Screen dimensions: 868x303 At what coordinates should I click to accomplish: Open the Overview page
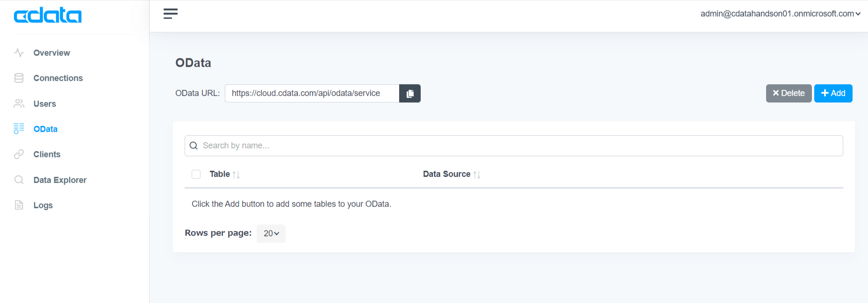(x=52, y=53)
